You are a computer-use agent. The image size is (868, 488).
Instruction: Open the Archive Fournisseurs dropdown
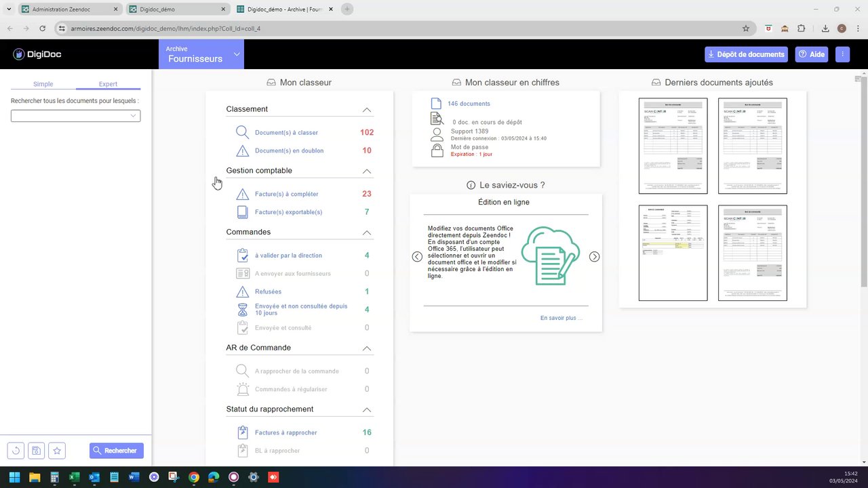[201, 54]
